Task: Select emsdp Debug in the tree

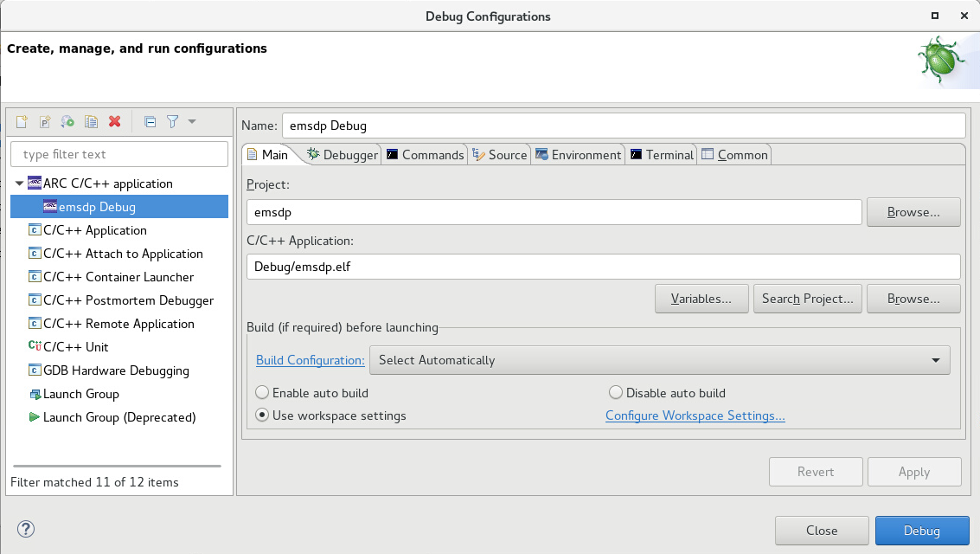Action: tap(94, 207)
